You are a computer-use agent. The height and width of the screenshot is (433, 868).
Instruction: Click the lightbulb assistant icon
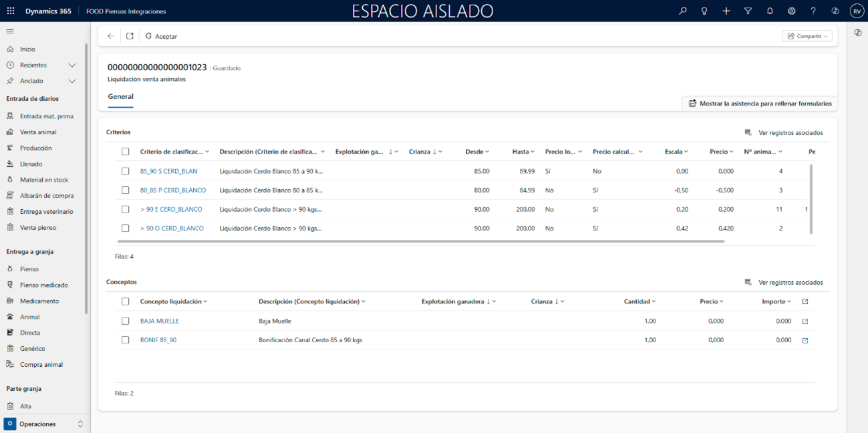click(704, 11)
